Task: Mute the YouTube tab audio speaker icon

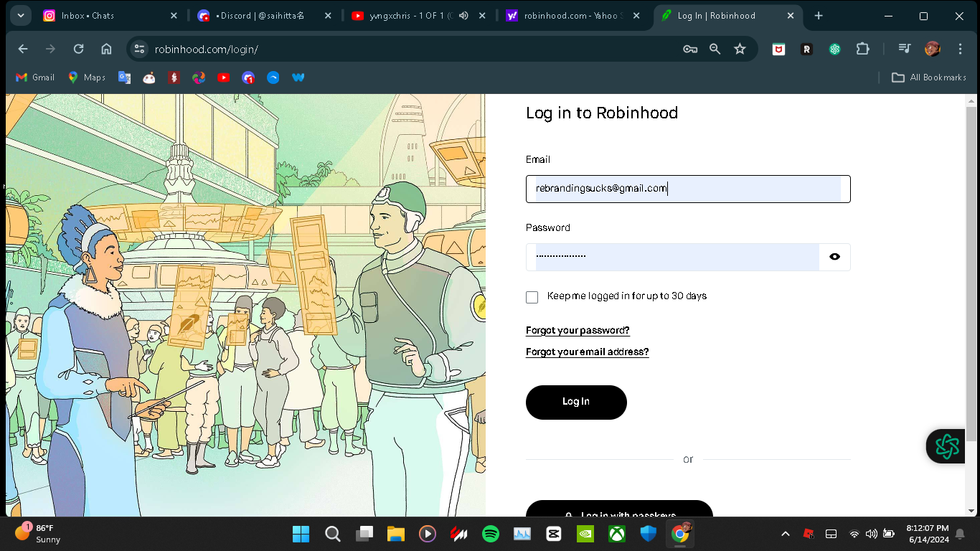Action: click(x=463, y=16)
